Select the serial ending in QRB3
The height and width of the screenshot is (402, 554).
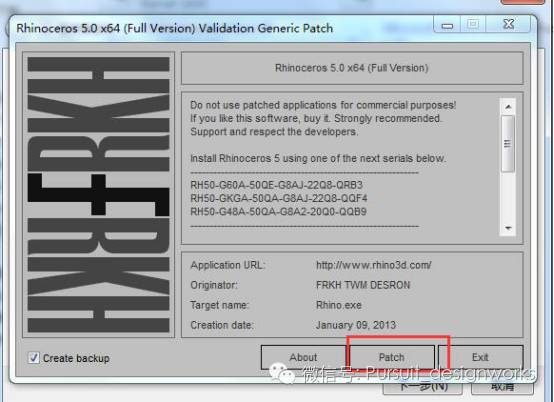pos(277,185)
